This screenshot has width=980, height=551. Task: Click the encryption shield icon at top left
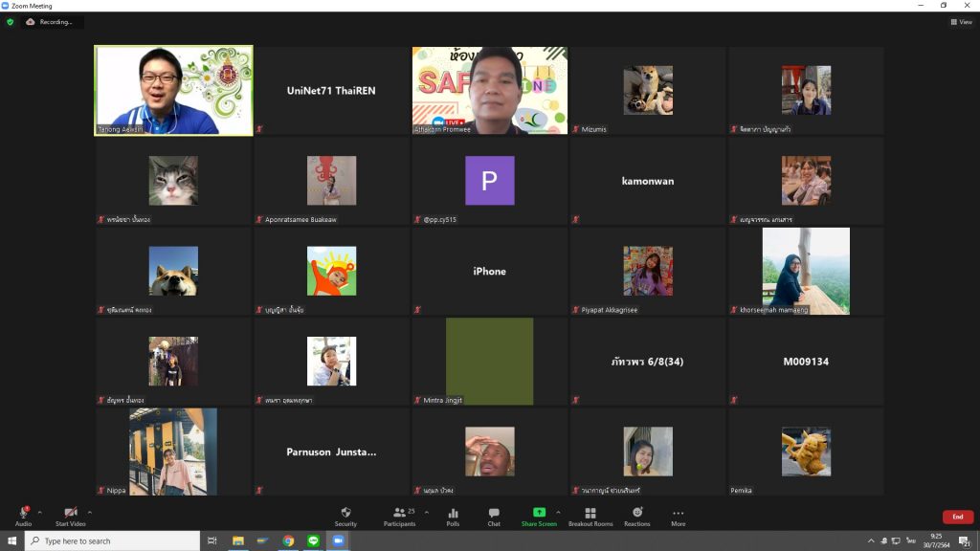[11, 22]
